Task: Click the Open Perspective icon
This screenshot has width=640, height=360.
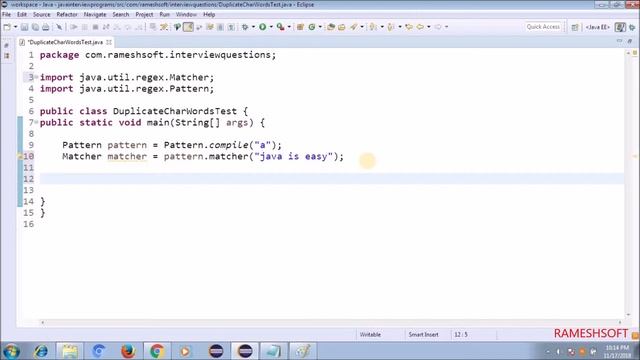Action: 575,27
